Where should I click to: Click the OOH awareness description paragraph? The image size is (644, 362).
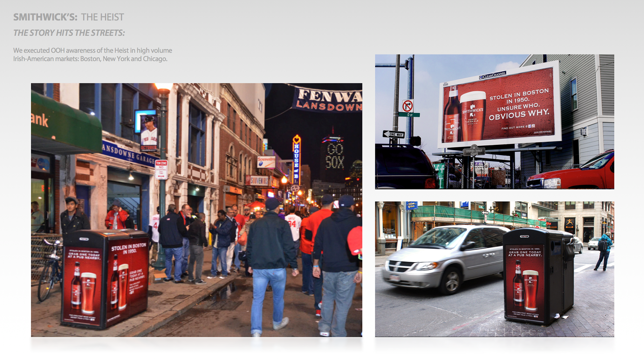[93, 54]
